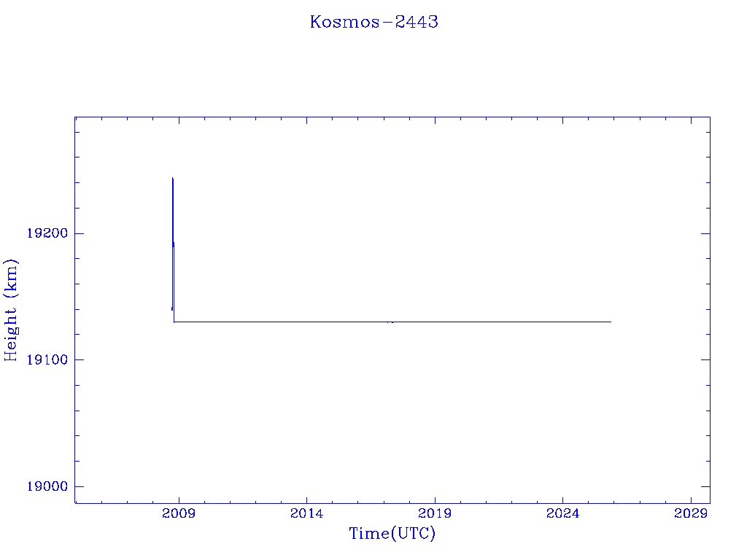Click the 2019 major tick on the top axis
747x560 pixels.
(x=435, y=121)
